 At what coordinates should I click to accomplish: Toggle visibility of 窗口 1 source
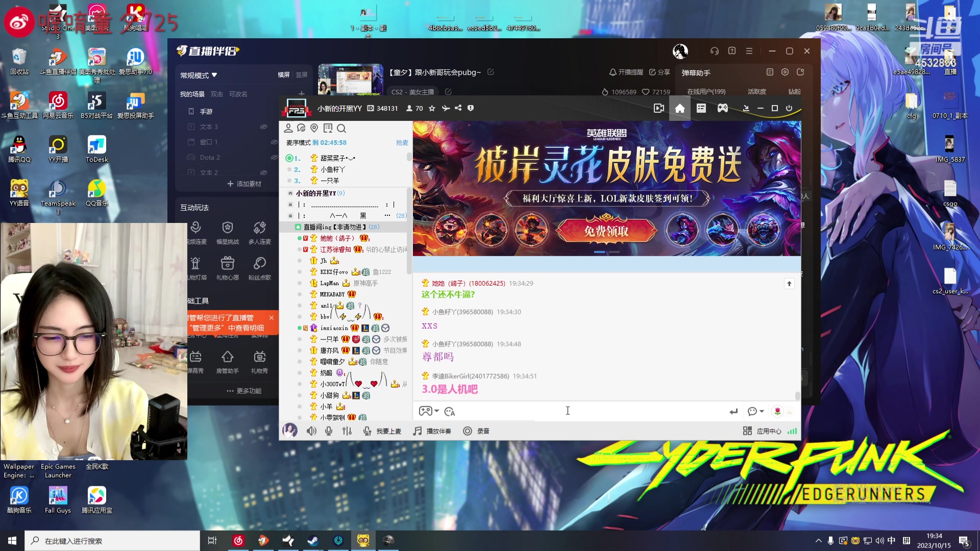pos(274,142)
